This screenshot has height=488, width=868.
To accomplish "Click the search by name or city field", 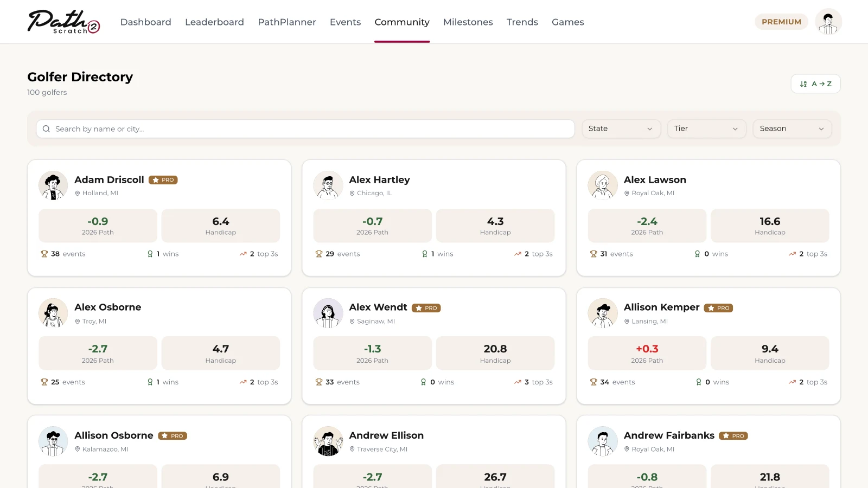I will (305, 129).
